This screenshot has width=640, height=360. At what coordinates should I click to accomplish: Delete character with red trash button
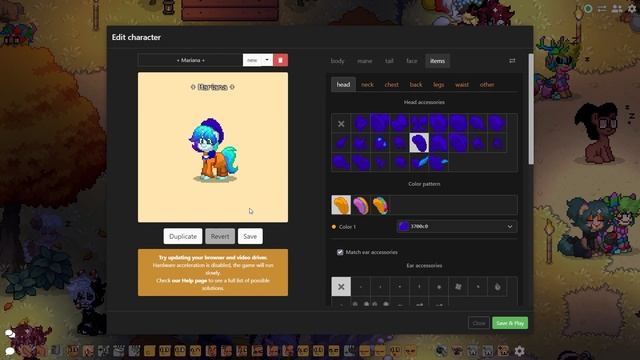pos(280,60)
